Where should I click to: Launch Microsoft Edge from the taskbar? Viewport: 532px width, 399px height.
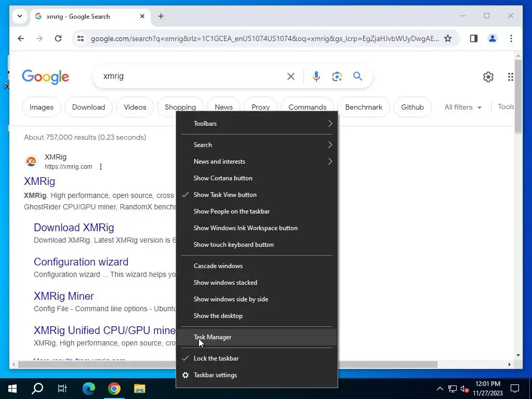click(x=89, y=389)
